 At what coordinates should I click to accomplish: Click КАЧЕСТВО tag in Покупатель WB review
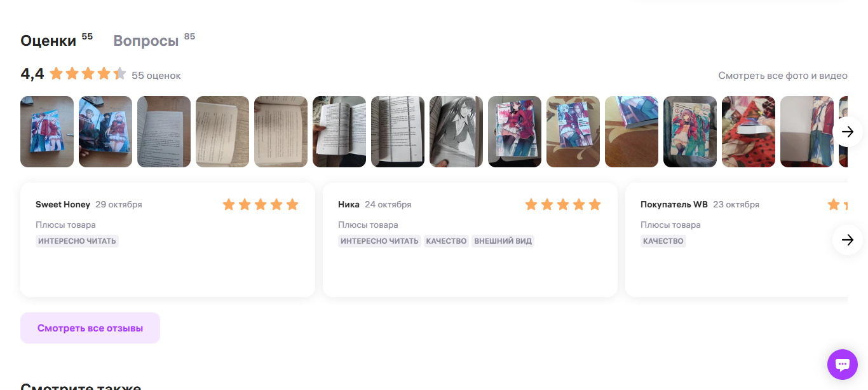(x=663, y=241)
